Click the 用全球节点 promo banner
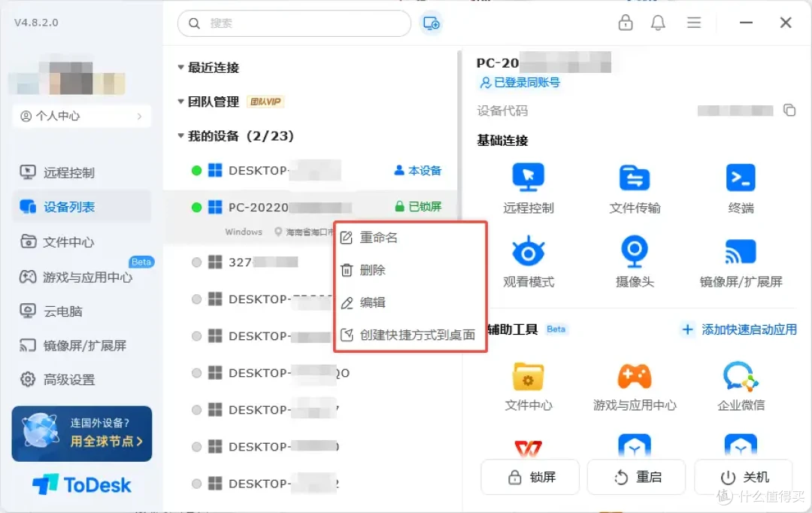The image size is (812, 513). [82, 434]
